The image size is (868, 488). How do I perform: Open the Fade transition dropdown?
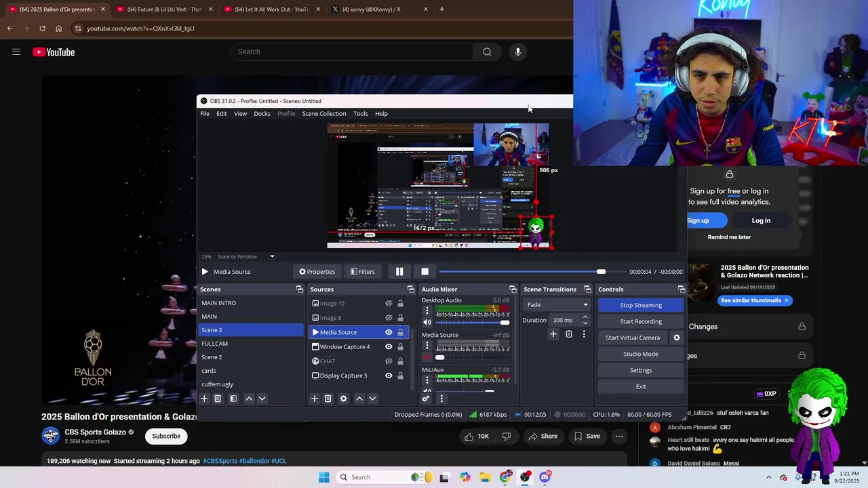(557, 305)
